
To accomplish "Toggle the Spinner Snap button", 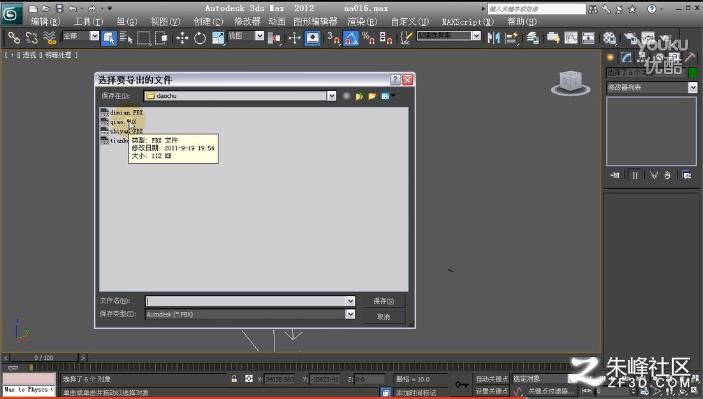I will pos(386,38).
